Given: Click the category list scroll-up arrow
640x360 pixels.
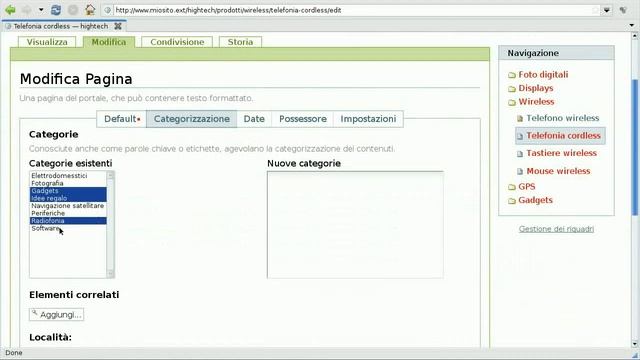Looking at the screenshot, I should pyautogui.click(x=110, y=175).
